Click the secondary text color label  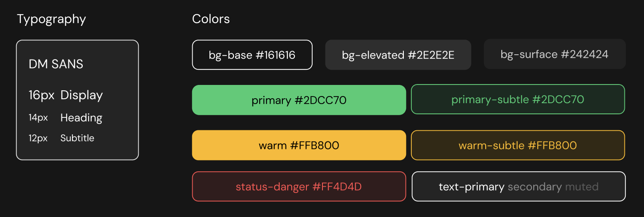[535, 187]
